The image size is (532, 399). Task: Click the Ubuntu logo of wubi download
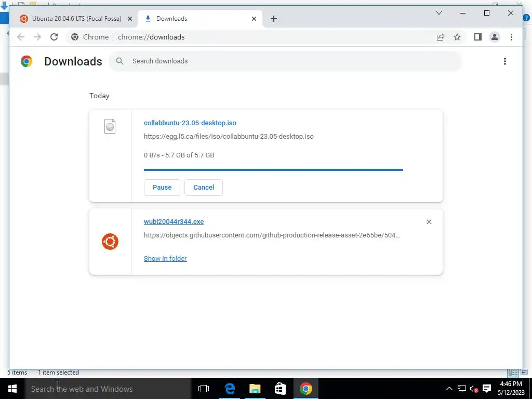(110, 242)
